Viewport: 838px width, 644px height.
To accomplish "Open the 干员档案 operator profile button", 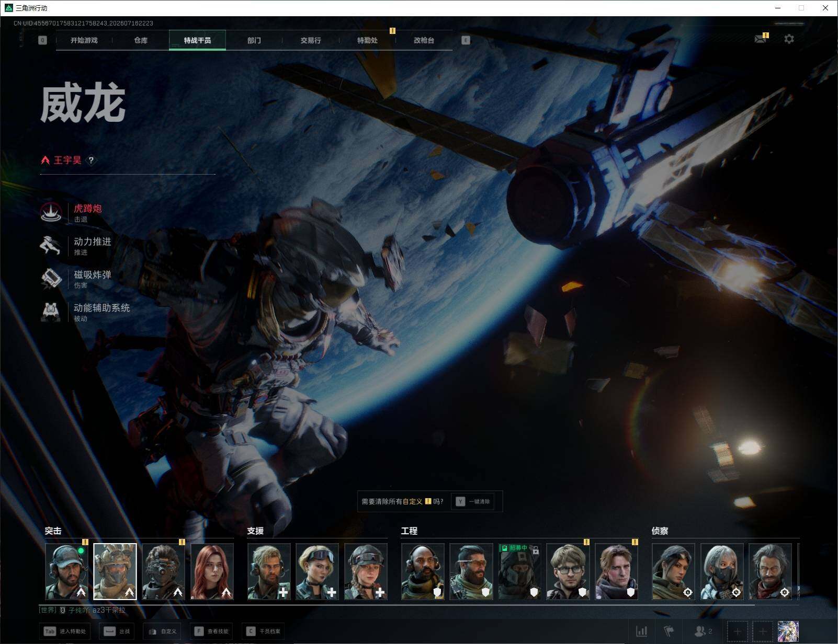I will click(x=264, y=631).
